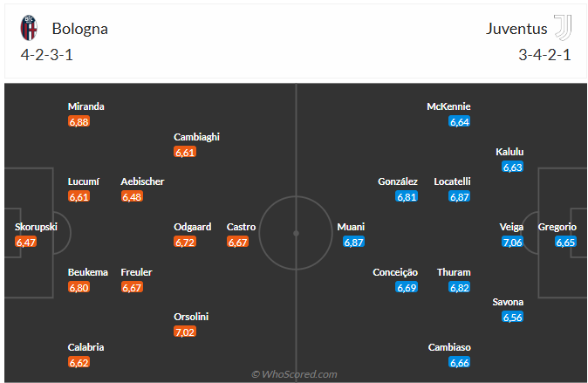Click Locatelli's 6,87 rating badge

click(x=460, y=197)
